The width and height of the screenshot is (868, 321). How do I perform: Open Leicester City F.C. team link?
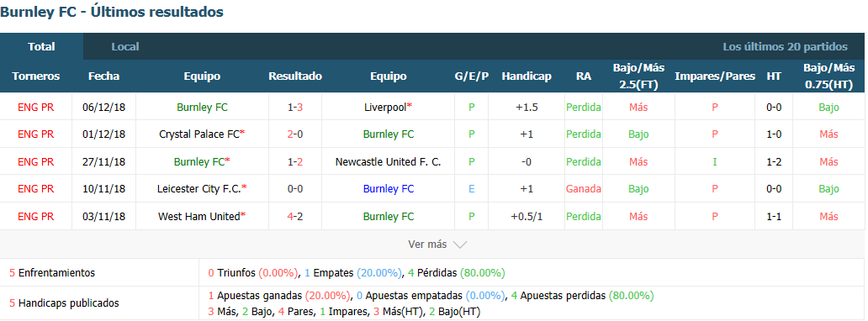click(x=199, y=189)
